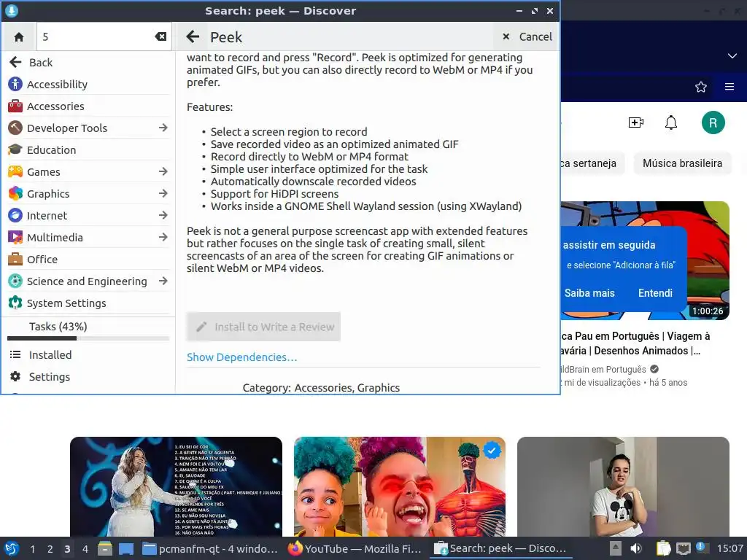
Task: Expand the Graphics subcategories arrow
Action: (x=163, y=194)
